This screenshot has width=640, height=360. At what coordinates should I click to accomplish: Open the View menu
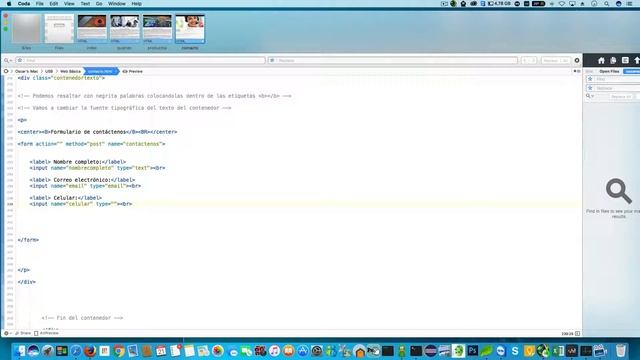click(69, 4)
